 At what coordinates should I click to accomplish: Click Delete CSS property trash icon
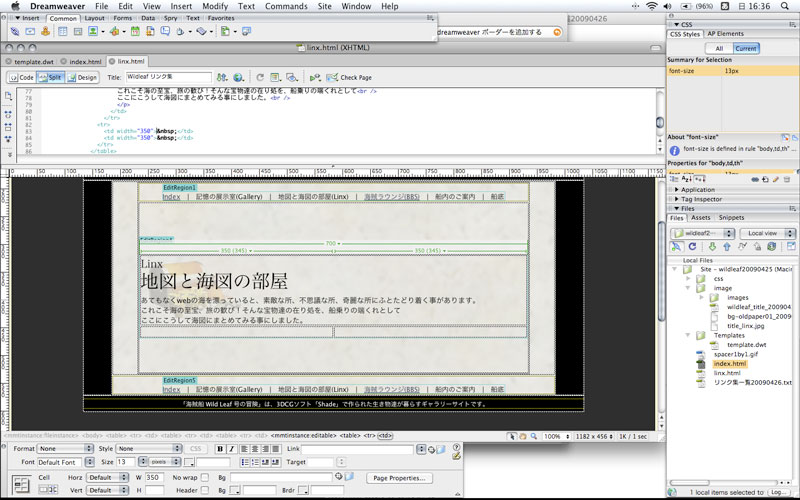pyautogui.click(x=787, y=179)
